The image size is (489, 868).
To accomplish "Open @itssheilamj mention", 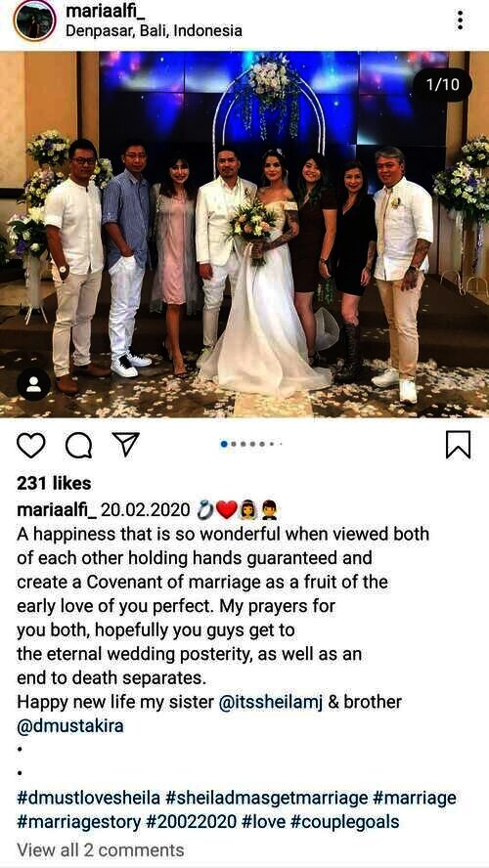I will (x=271, y=702).
